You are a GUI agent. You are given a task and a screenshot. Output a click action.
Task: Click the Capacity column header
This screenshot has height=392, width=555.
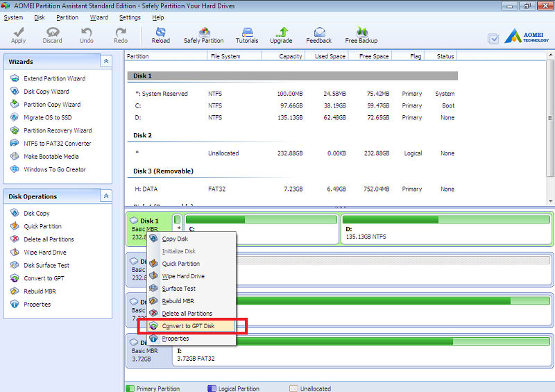pos(283,56)
